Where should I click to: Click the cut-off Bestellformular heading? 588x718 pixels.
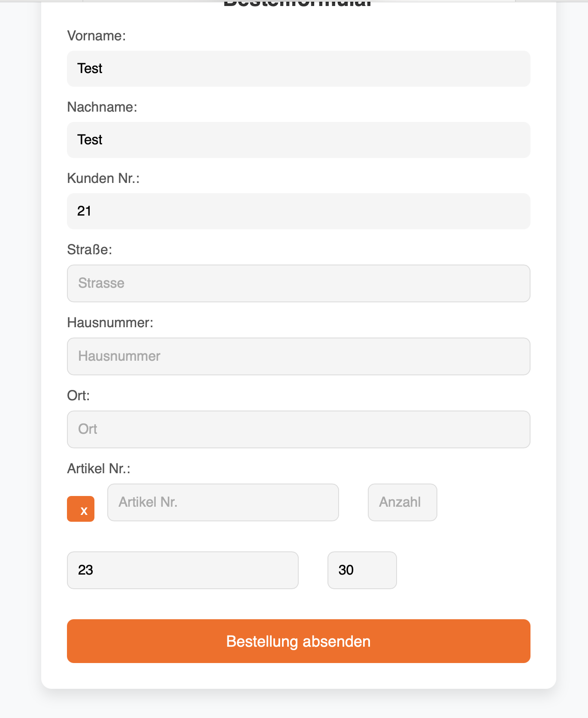[298, 4]
